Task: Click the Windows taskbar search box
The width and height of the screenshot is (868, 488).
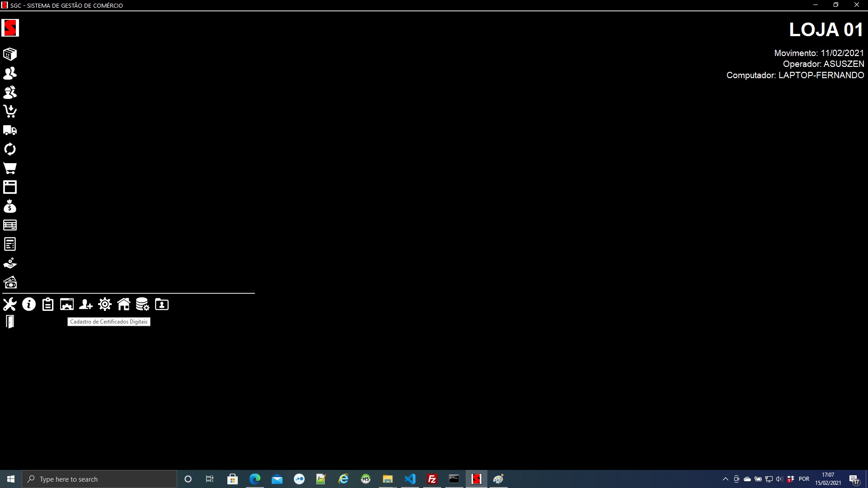Action: [x=99, y=479]
